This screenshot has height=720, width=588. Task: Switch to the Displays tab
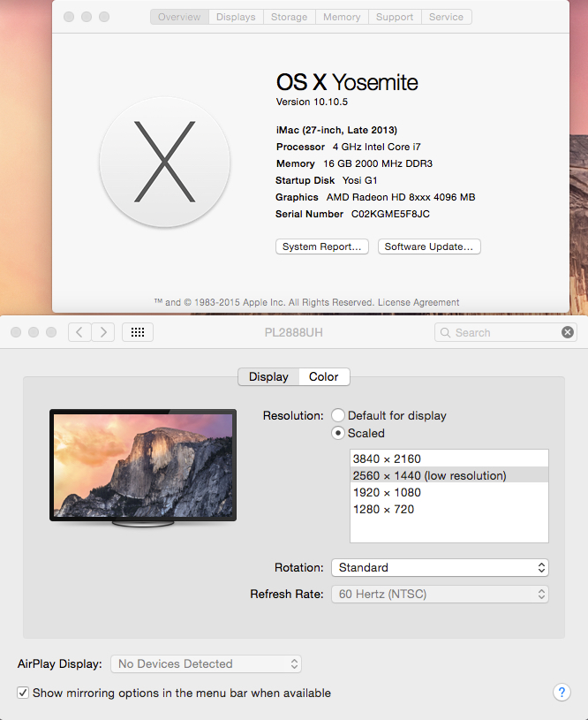[236, 17]
